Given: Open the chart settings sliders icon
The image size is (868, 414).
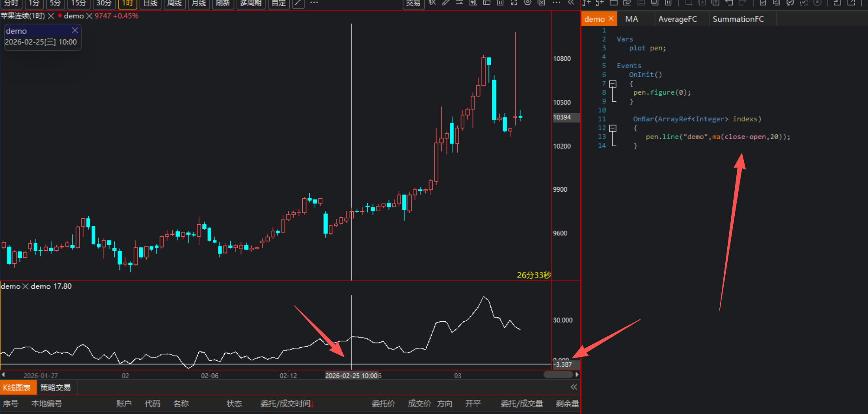Looking at the screenshot, I should (459, 3).
